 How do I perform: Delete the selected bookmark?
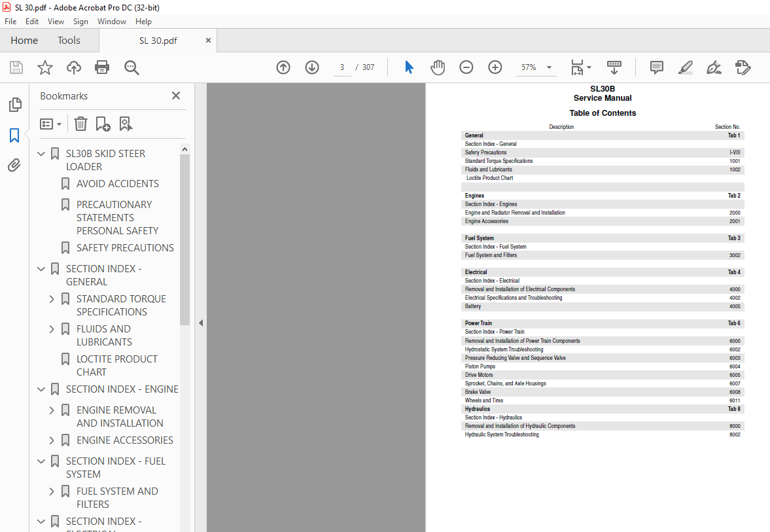(80, 124)
